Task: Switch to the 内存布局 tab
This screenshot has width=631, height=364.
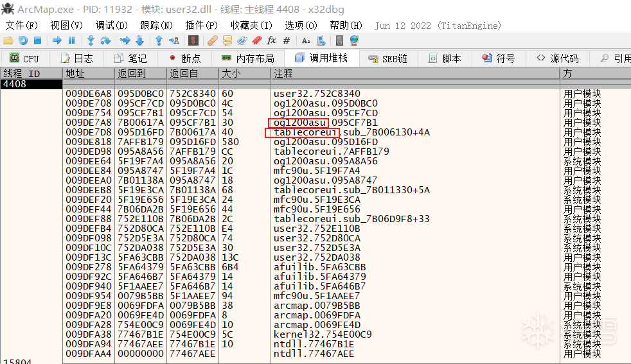Action: tap(248, 58)
